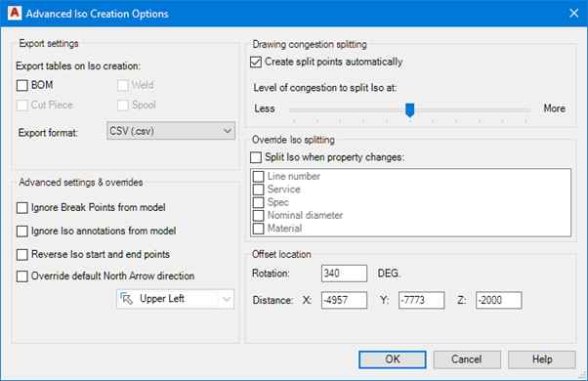Image resolution: width=588 pixels, height=381 pixels.
Task: Open the Upper Left north arrow dropdown
Action: (x=175, y=299)
